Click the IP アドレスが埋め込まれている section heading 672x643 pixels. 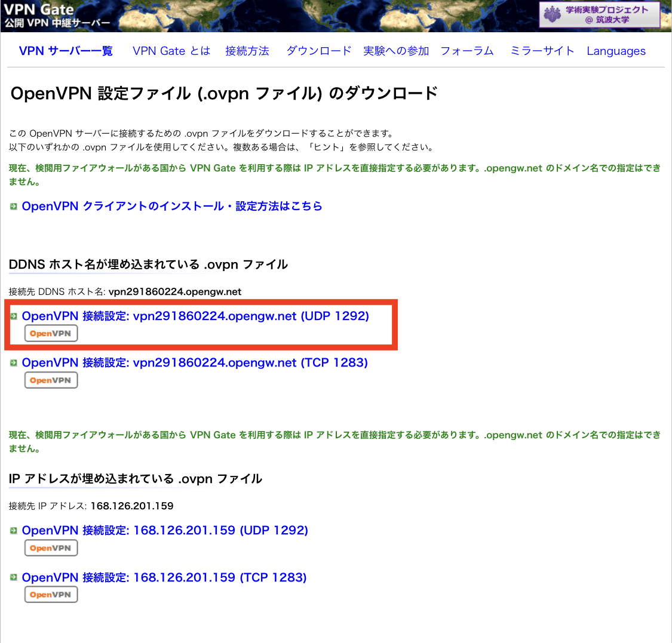[x=136, y=478]
